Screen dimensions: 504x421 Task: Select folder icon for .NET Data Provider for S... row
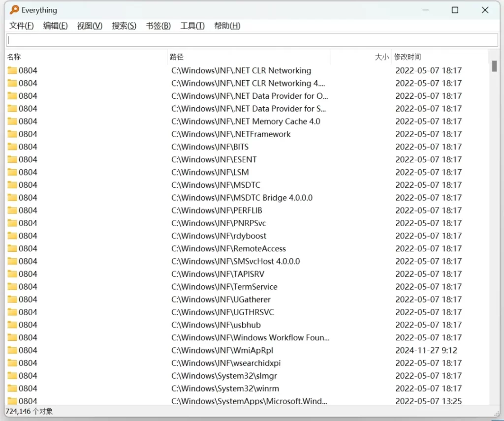pos(12,109)
